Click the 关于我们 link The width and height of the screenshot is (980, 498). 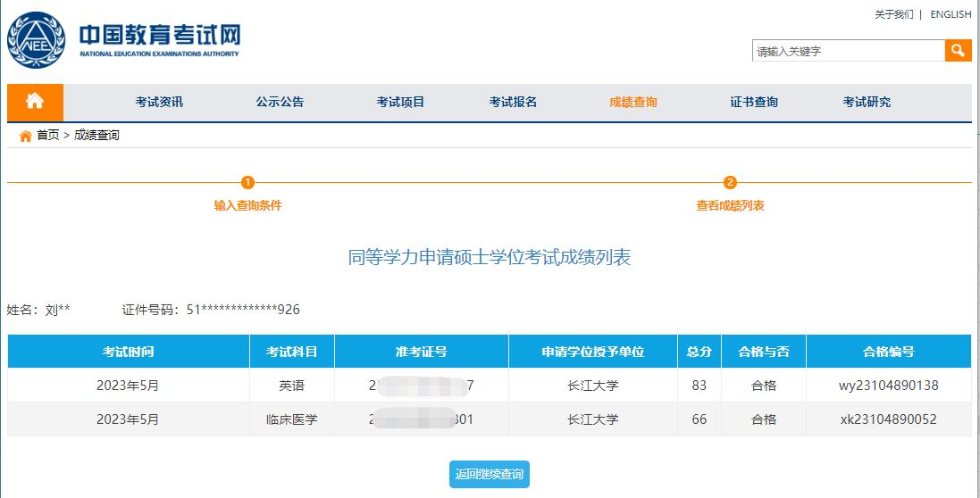pyautogui.click(x=893, y=14)
